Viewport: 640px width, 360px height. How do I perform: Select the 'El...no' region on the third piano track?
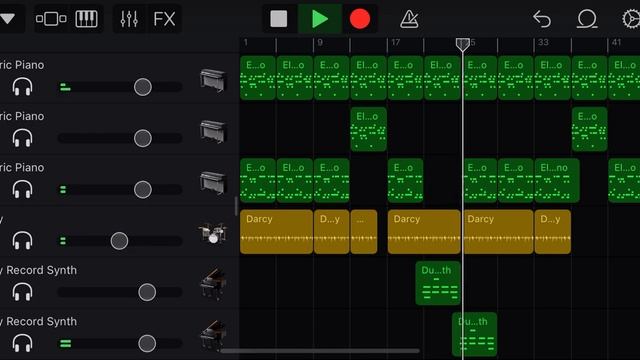pos(557,180)
